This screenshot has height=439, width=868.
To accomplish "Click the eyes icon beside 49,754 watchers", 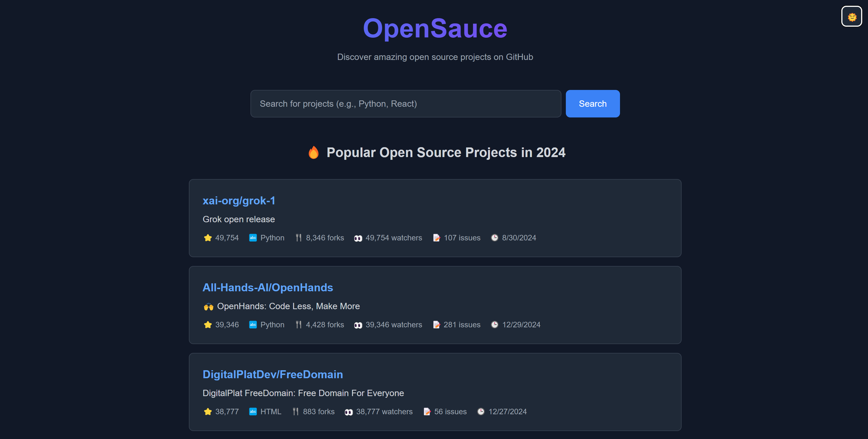I will point(358,238).
